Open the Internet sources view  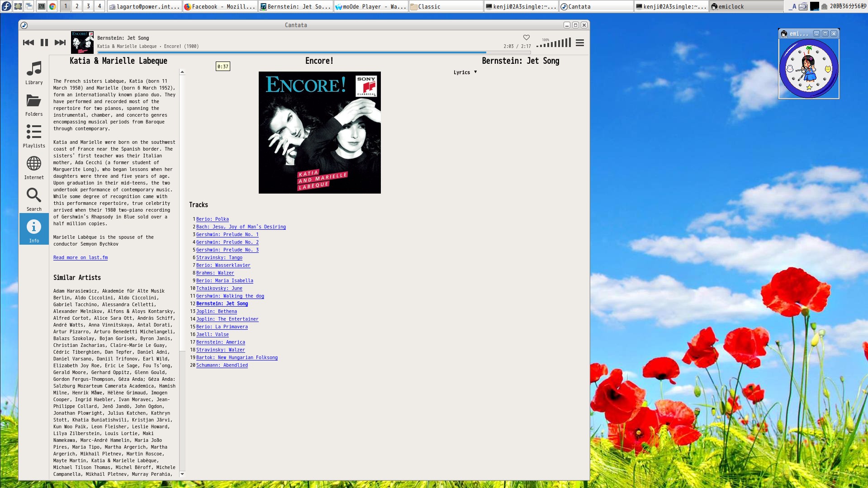[34, 168]
